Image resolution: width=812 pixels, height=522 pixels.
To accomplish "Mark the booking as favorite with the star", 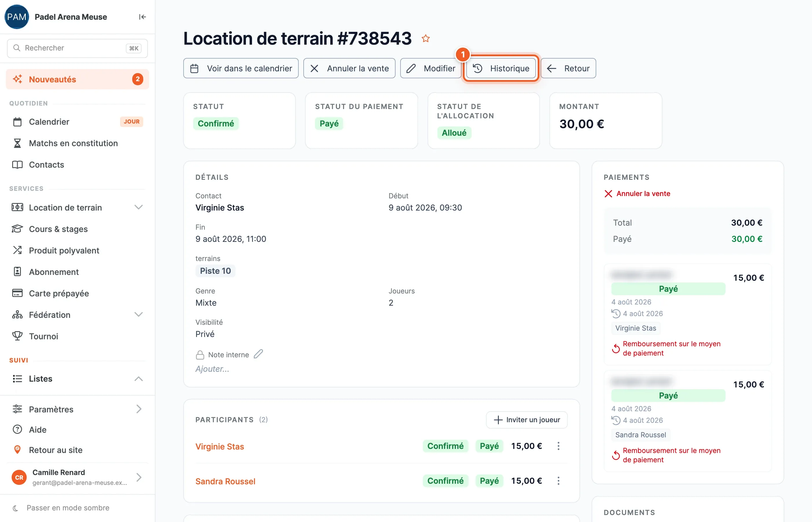I will pos(426,39).
